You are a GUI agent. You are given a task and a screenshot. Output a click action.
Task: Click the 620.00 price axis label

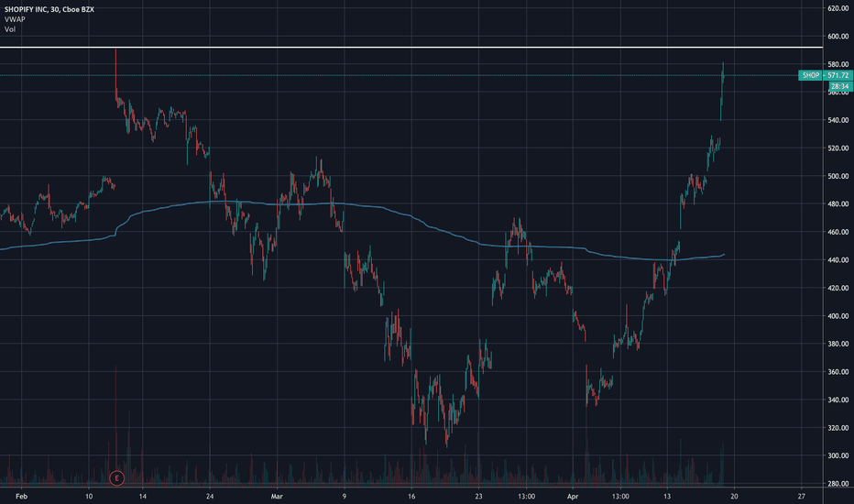point(838,8)
